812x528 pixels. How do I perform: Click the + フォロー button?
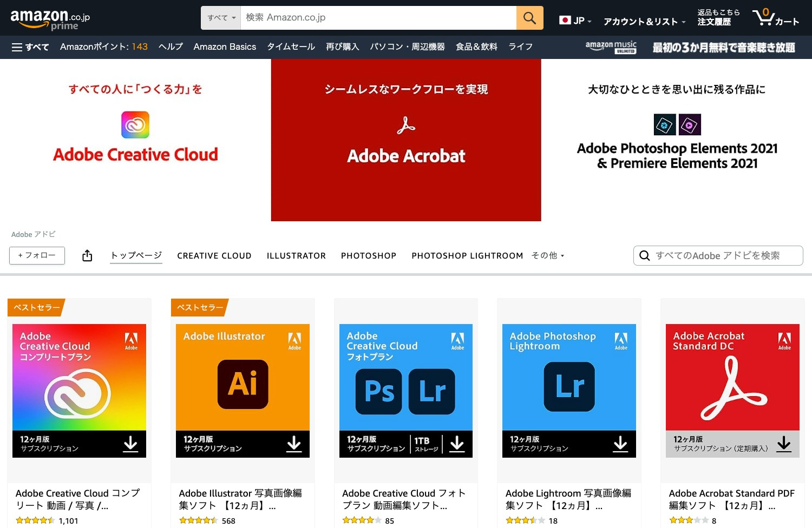(x=37, y=255)
